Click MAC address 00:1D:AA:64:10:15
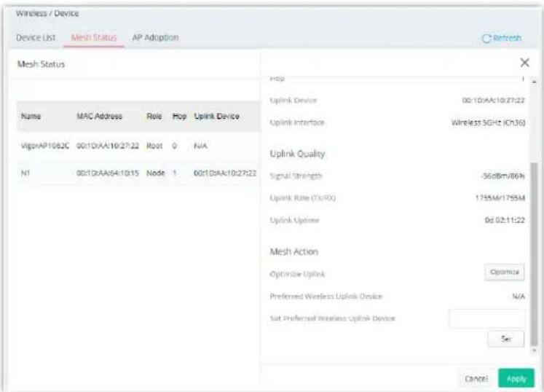Image resolution: width=544 pixels, height=392 pixels. (108, 173)
